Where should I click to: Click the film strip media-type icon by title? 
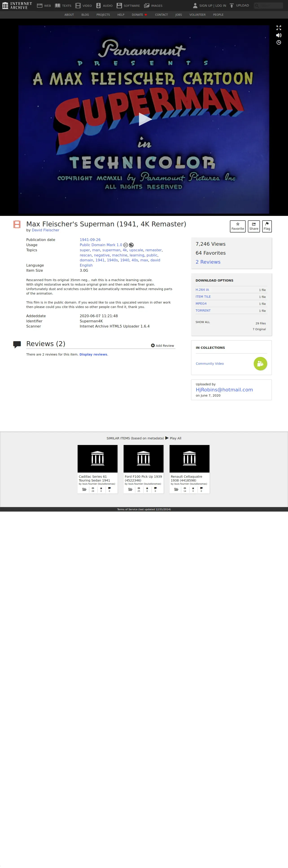pyautogui.click(x=17, y=224)
